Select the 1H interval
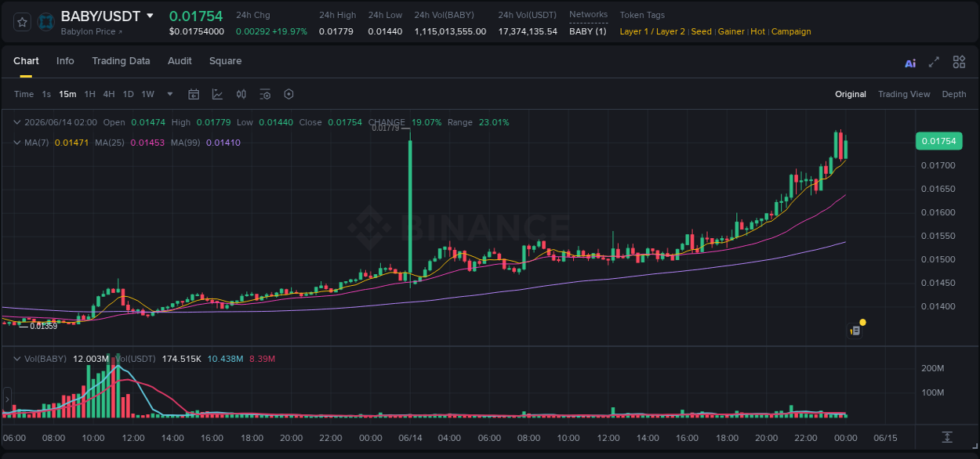 point(89,94)
